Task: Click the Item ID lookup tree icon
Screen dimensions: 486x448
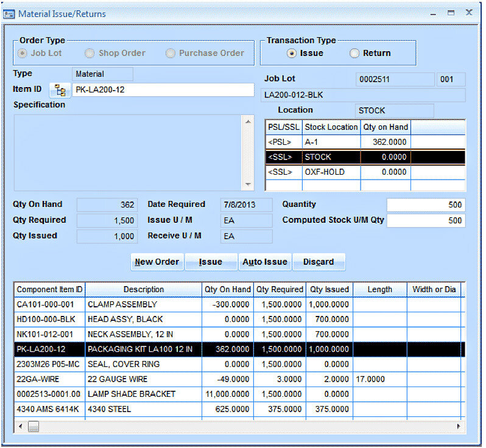Action: (x=60, y=90)
